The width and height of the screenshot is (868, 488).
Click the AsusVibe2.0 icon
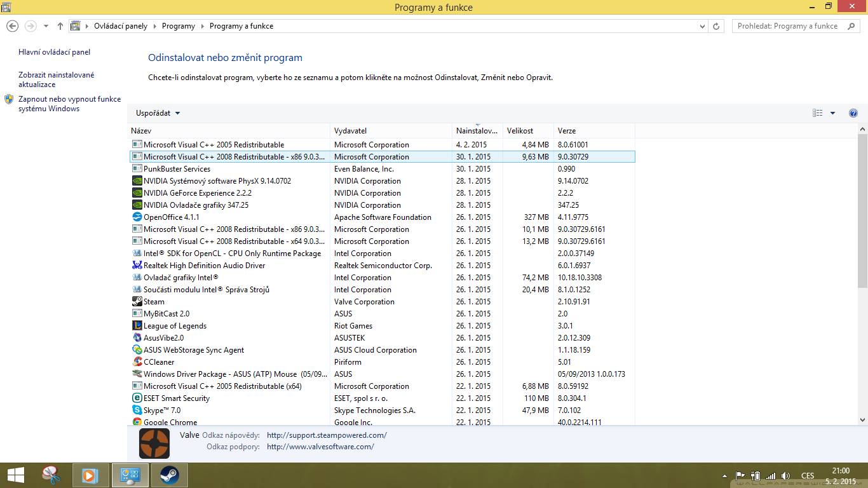coord(137,337)
